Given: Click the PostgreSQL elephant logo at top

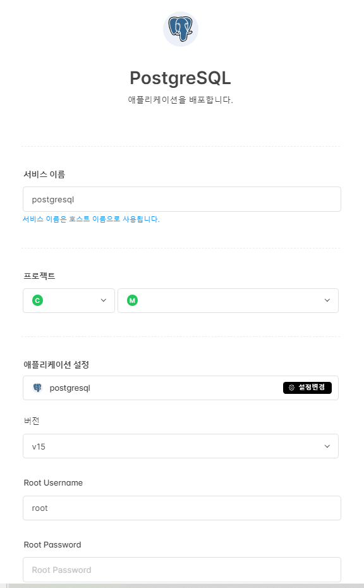Looking at the screenshot, I should tap(181, 29).
